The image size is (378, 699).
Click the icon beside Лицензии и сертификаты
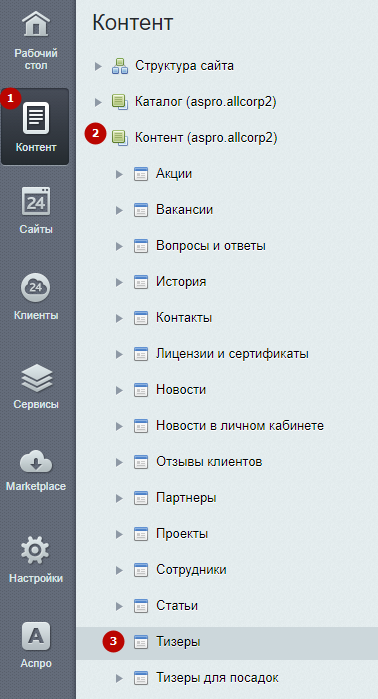pos(141,354)
